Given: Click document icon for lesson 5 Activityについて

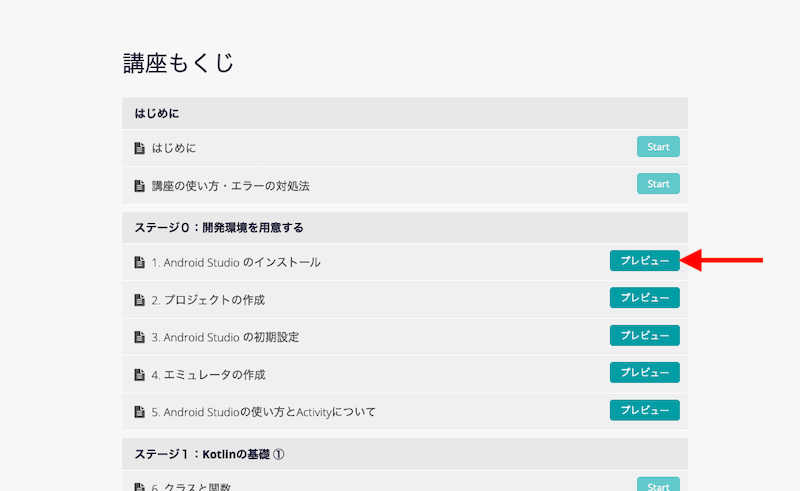Looking at the screenshot, I should [139, 412].
